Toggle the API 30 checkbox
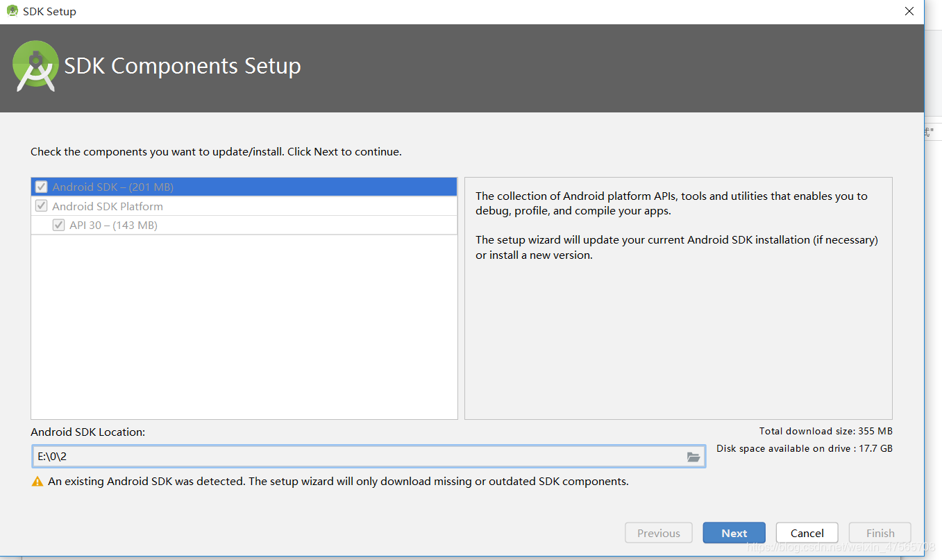Viewport: 942px width, 560px height. click(x=59, y=226)
